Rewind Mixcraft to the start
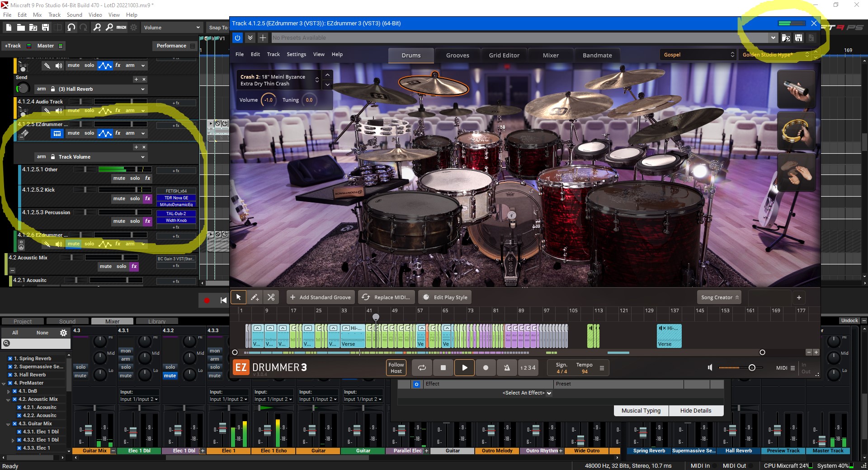This screenshot has width=868, height=470. (x=223, y=300)
